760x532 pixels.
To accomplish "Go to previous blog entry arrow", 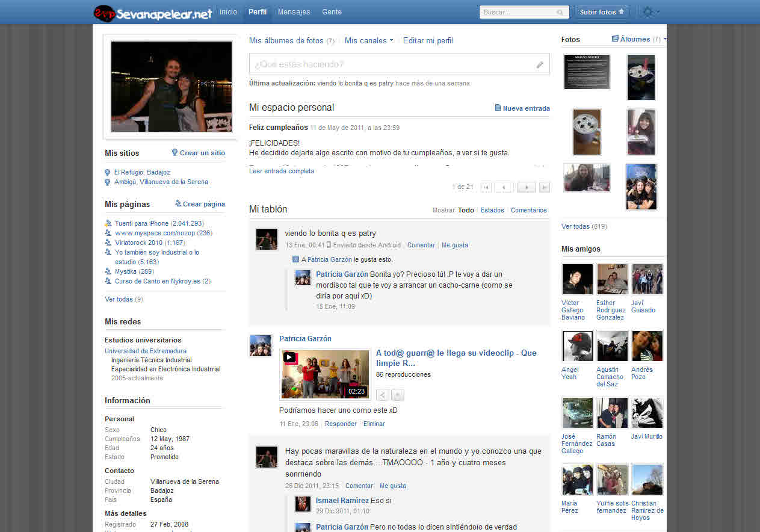I will tap(504, 187).
